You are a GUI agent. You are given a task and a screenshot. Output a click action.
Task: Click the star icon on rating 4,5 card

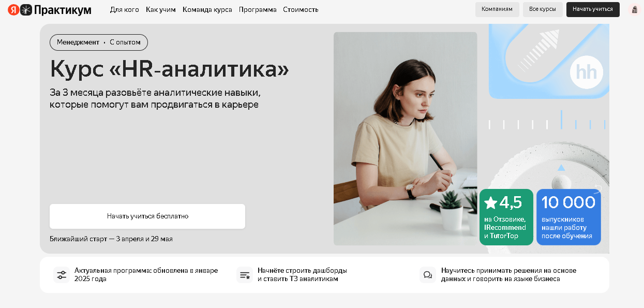[491, 202]
